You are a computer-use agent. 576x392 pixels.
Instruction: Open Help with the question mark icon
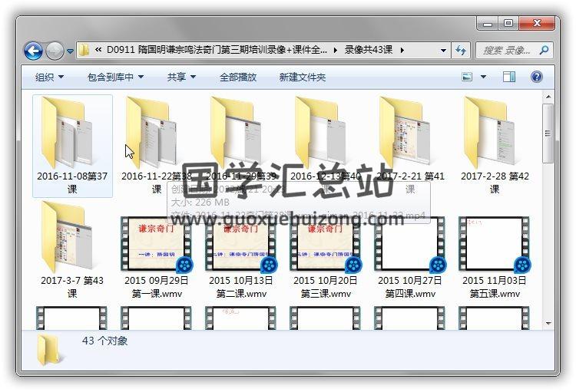536,77
